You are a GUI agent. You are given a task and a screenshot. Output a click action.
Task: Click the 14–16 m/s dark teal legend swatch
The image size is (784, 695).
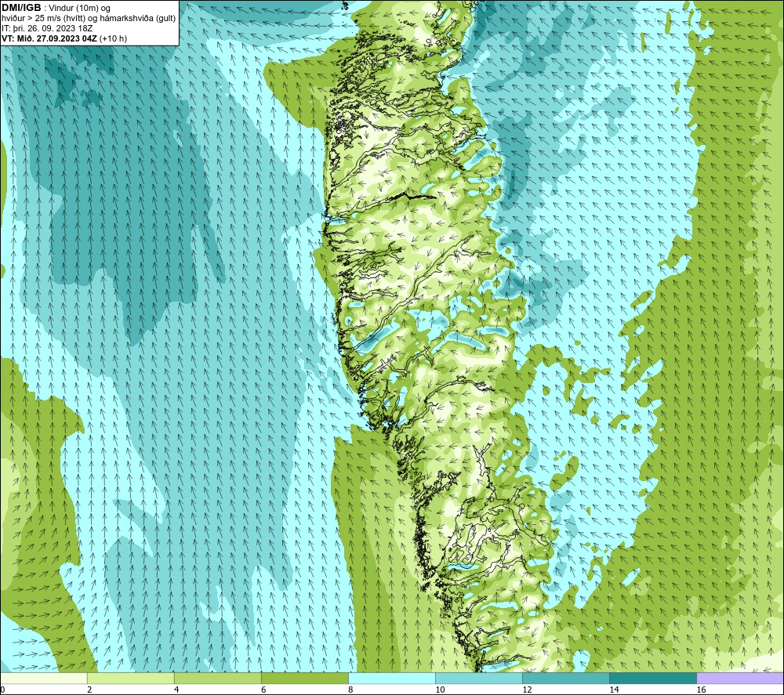point(653,679)
